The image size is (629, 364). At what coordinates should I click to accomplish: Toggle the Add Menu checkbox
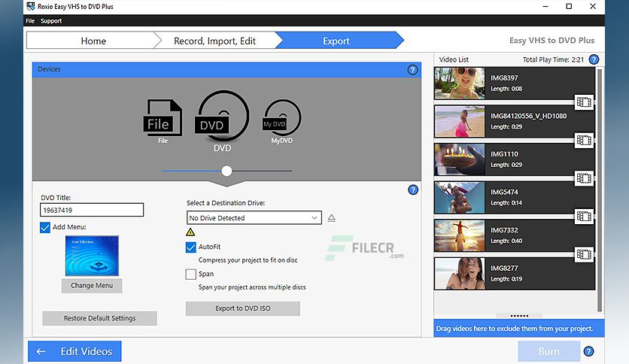click(45, 227)
